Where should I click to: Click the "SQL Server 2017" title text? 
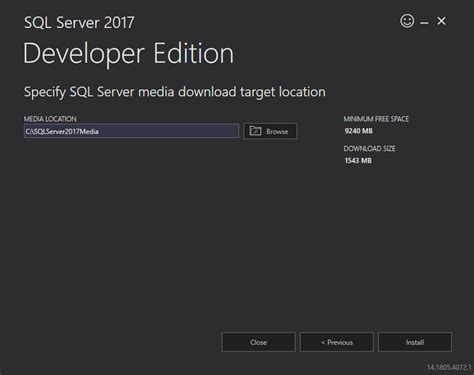coord(79,23)
